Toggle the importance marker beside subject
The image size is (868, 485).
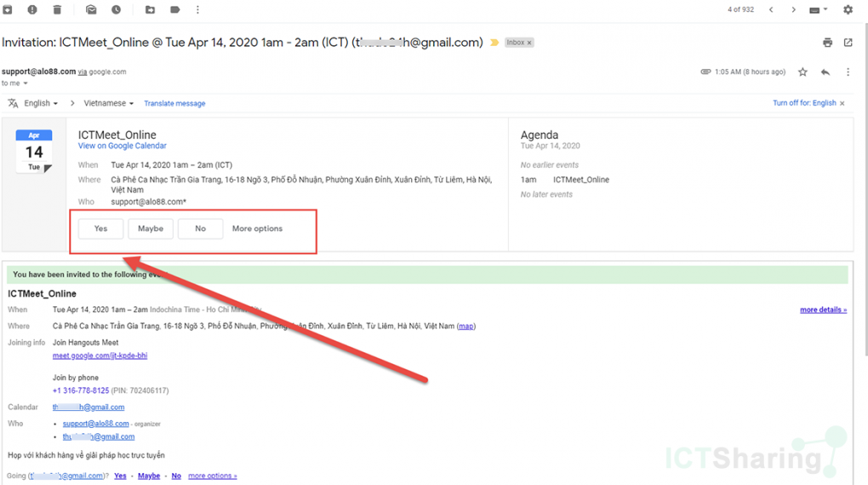(x=494, y=43)
